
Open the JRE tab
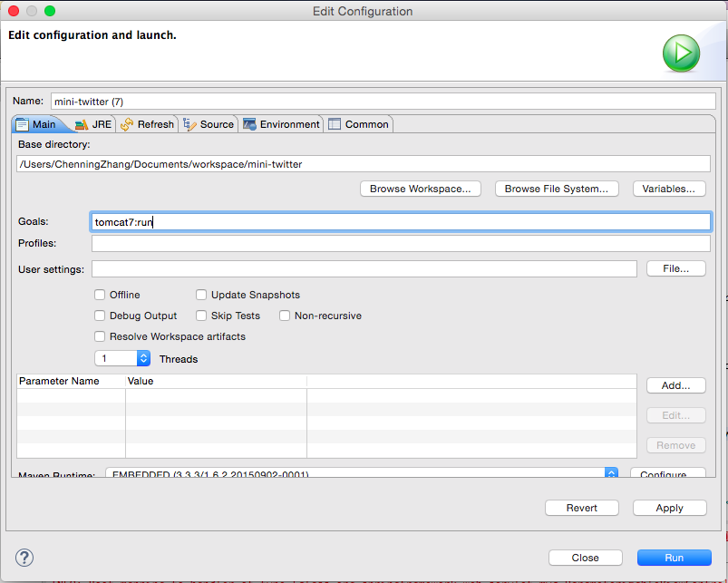tap(94, 124)
